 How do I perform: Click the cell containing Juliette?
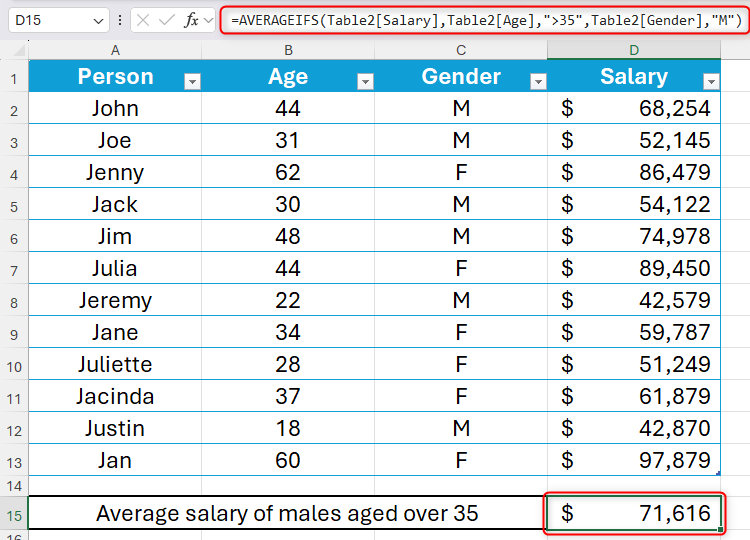(115, 364)
